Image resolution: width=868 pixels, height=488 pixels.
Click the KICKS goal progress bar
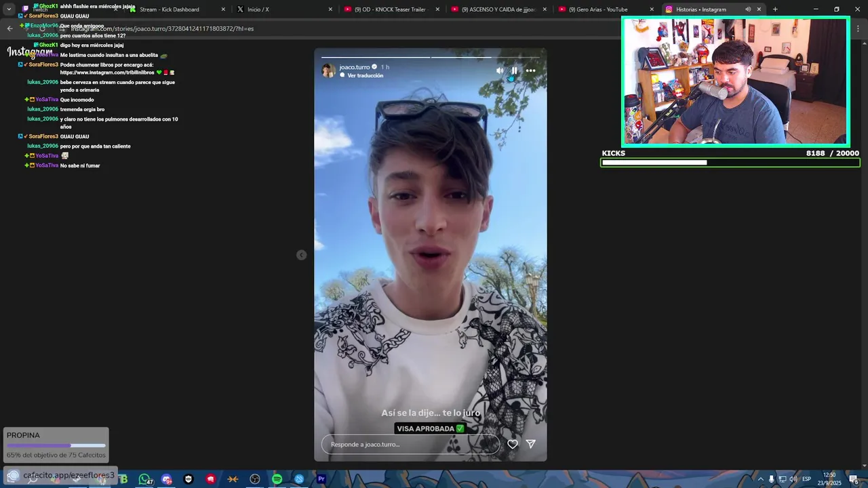coord(730,163)
